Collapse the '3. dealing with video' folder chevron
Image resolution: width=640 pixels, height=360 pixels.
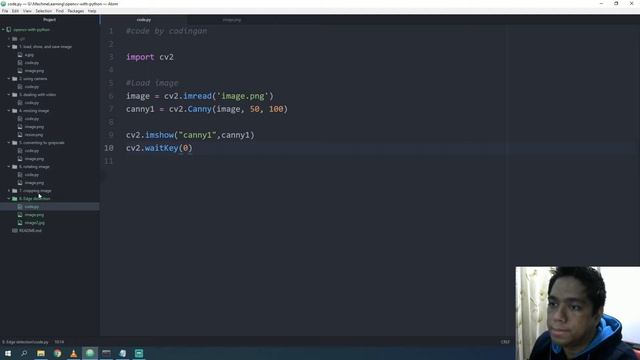[x=9, y=95]
